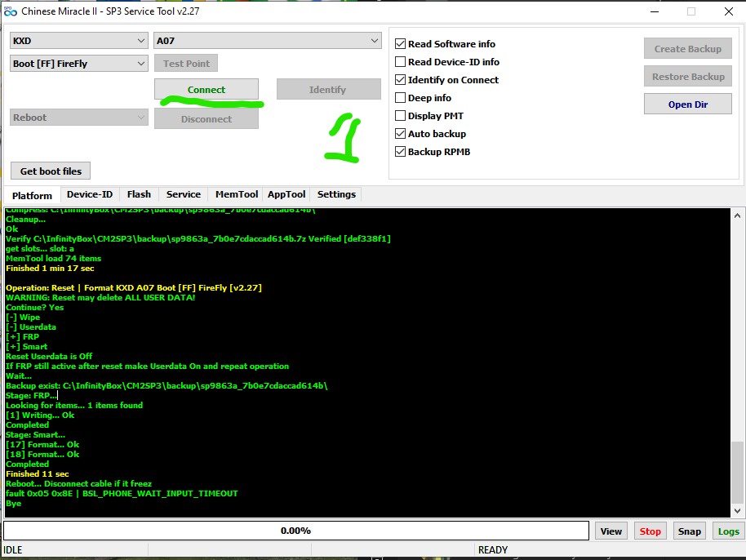Click the red Stop button
Viewport: 746px width, 560px height.
pos(650,531)
